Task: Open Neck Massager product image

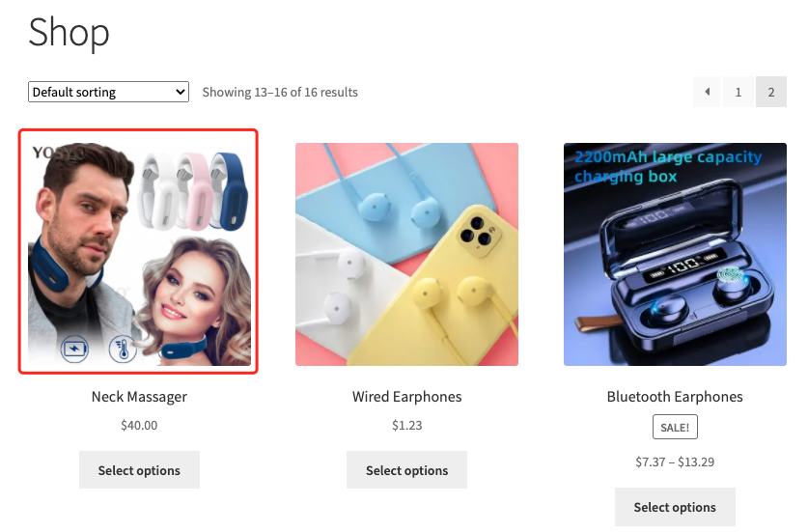Action: point(139,252)
